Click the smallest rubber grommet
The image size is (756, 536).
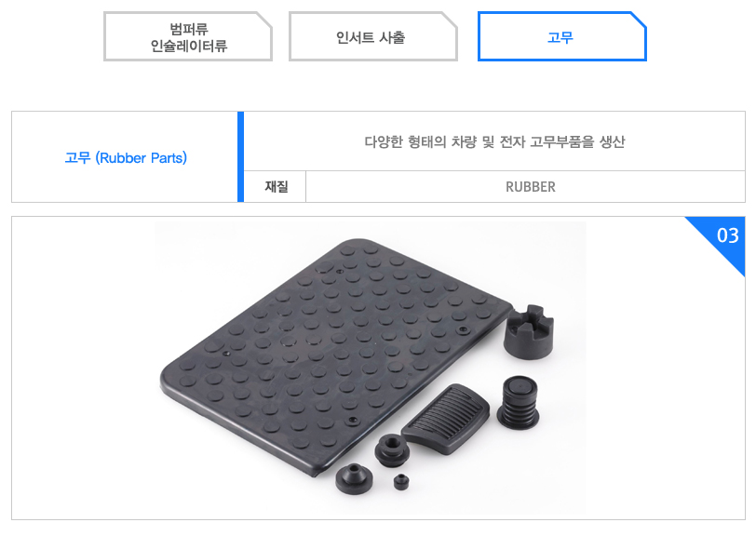click(x=401, y=482)
